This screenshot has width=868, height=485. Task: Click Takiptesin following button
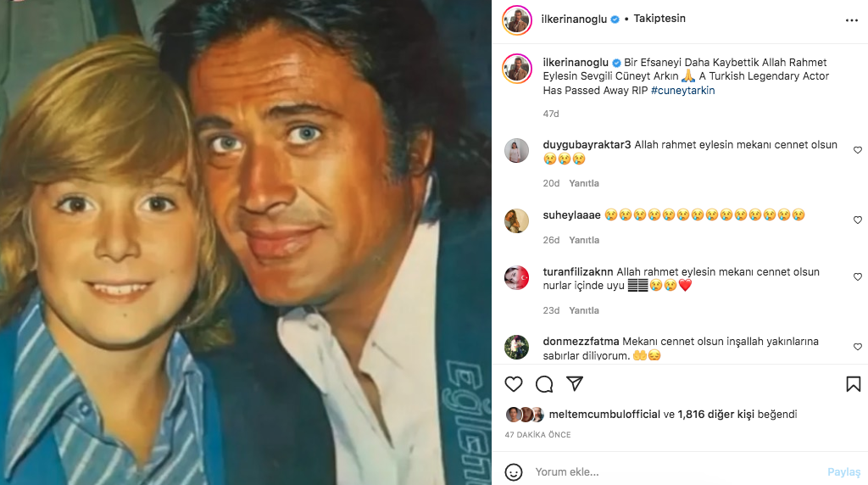(x=659, y=19)
